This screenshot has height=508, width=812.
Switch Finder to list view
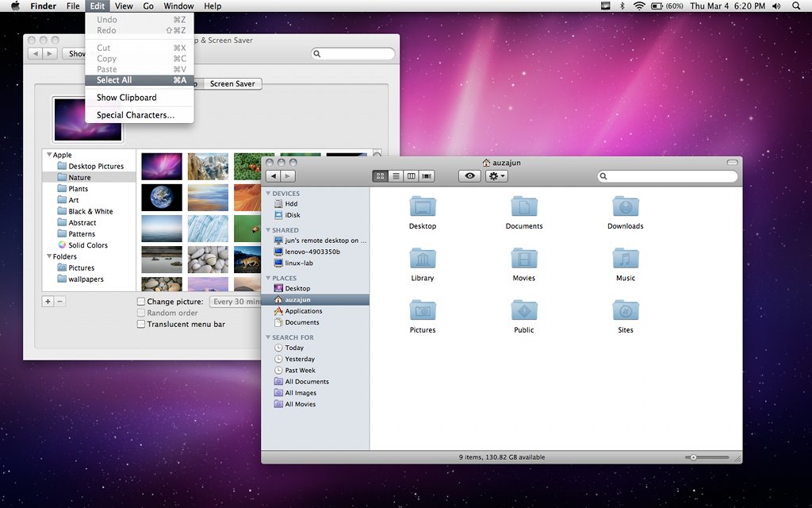[396, 176]
